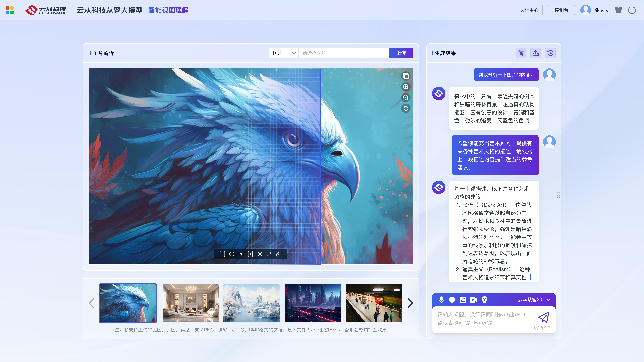This screenshot has width=644, height=362.
Task: Activate microphone voice input
Action: [441, 300]
